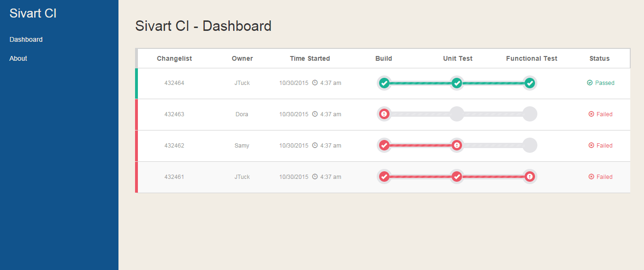644x270 pixels.
Task: Click Build checkmark icon for changelist 432462
Action: 384,146
